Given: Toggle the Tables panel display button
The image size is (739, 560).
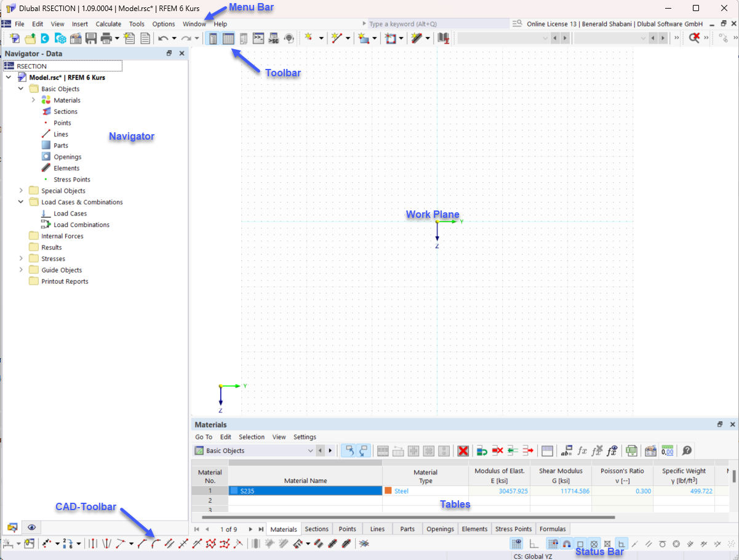Looking at the screenshot, I should pyautogui.click(x=228, y=38).
